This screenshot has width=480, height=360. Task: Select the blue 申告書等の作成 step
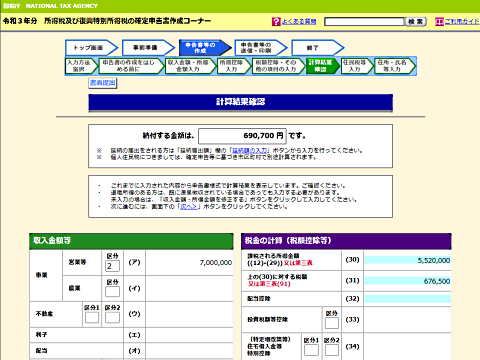point(205,48)
